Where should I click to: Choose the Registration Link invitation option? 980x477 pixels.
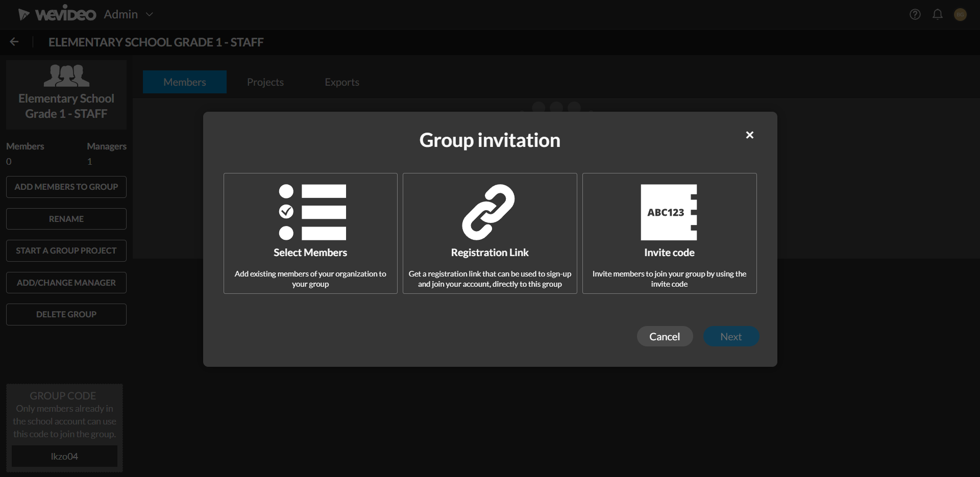point(489,233)
